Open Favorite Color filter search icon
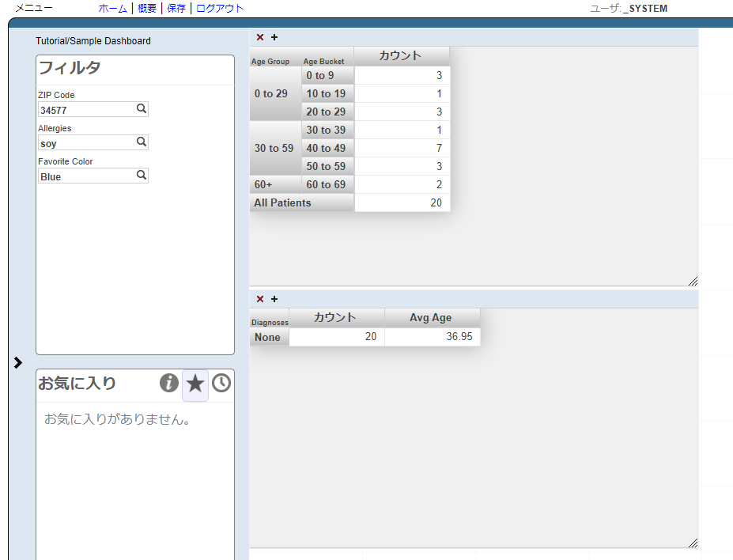Image resolution: width=733 pixels, height=560 pixels. click(142, 176)
